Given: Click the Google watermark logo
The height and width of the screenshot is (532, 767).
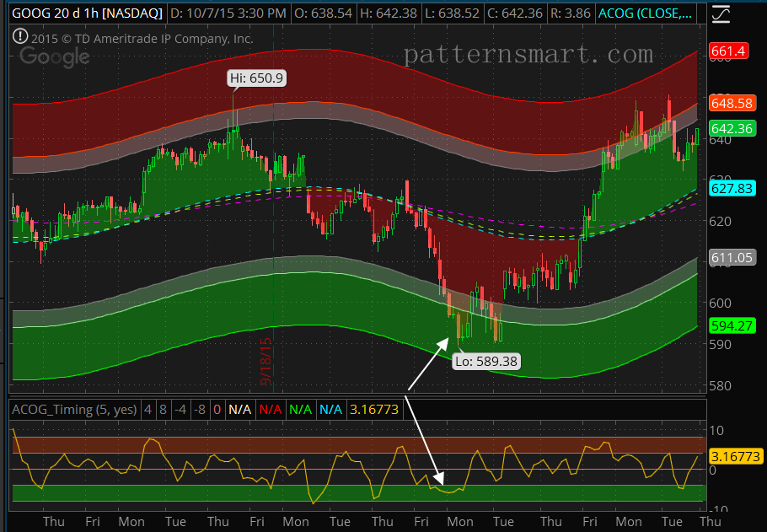Looking at the screenshot, I should (53, 57).
